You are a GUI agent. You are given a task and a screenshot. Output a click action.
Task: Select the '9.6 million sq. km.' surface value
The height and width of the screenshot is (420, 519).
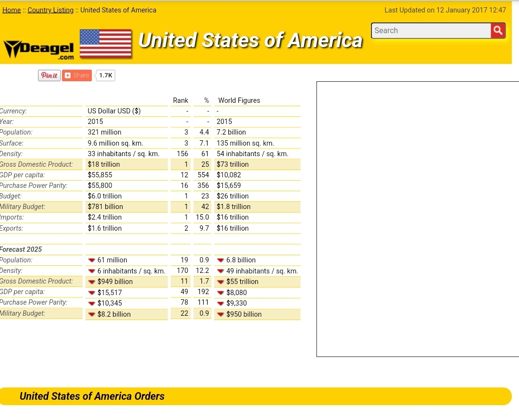tap(115, 143)
